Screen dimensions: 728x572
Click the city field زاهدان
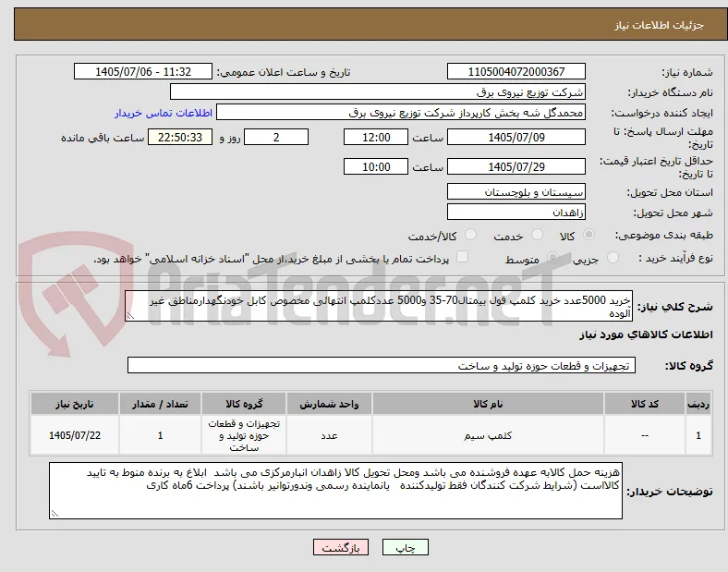pyautogui.click(x=516, y=213)
